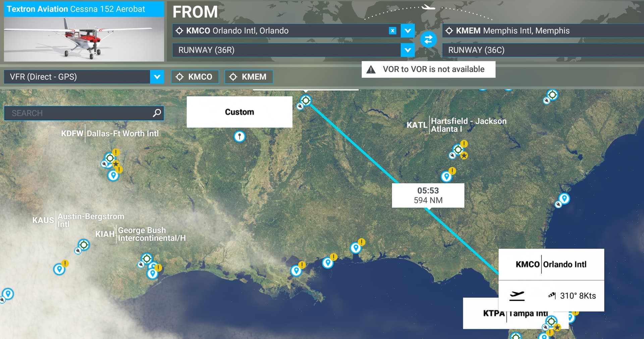Click the FROM heading text
The image size is (644, 339).
[x=195, y=12]
